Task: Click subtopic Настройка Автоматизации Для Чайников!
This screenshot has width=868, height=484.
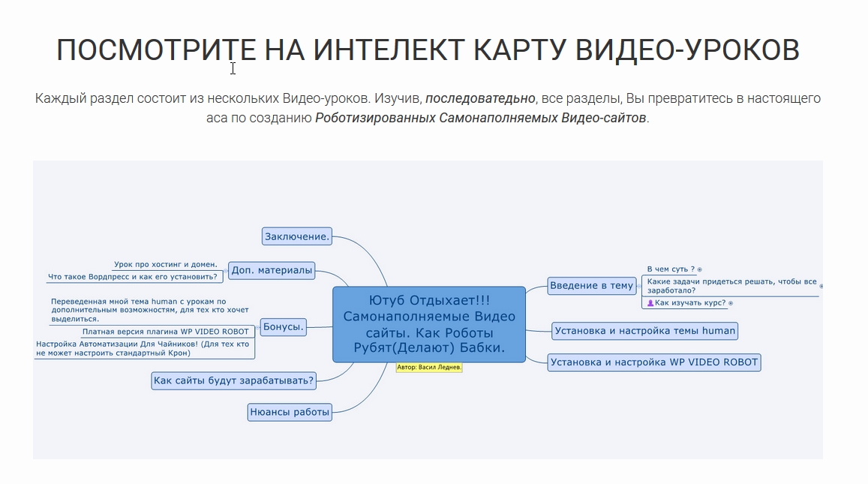Action: click(143, 348)
